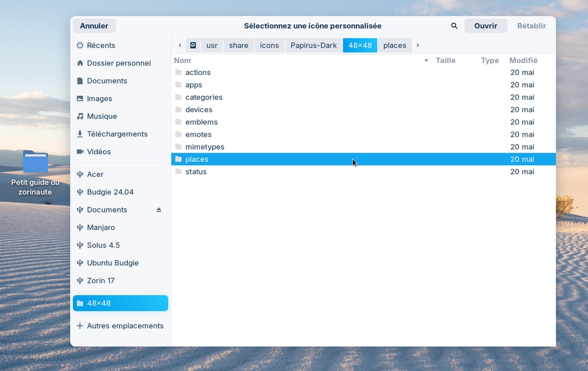Select the apps folder row
This screenshot has height=371, width=588.
point(194,85)
